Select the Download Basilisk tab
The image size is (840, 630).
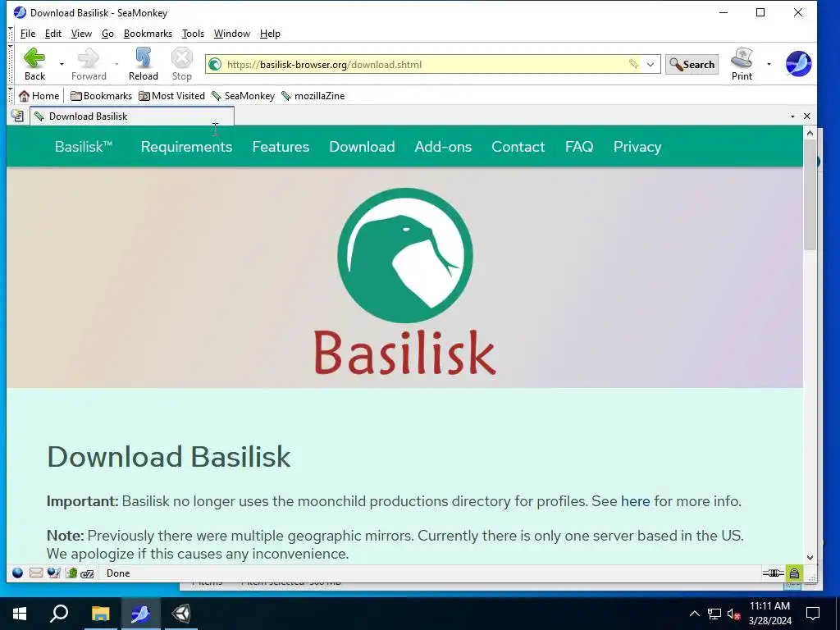coord(132,116)
